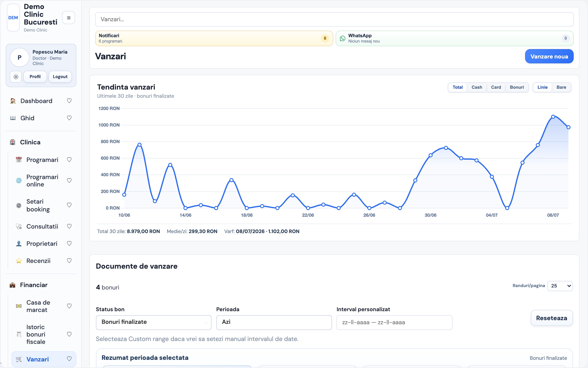Favorite Vanzari with its heart icon

(69, 359)
